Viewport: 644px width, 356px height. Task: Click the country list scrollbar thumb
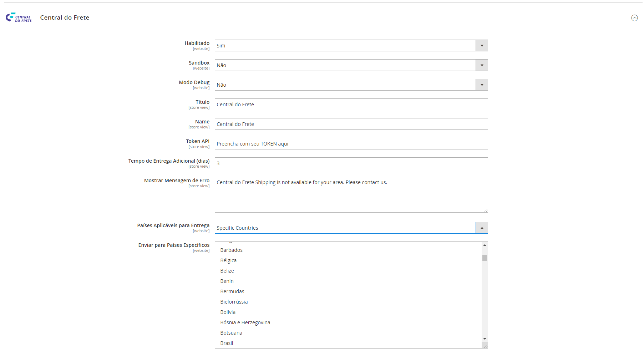tap(485, 258)
